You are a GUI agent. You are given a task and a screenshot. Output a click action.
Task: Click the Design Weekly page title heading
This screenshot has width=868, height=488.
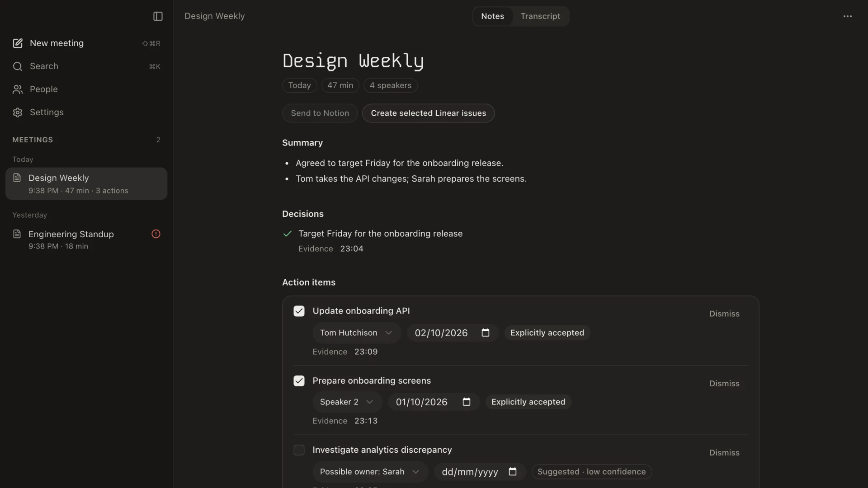point(353,61)
